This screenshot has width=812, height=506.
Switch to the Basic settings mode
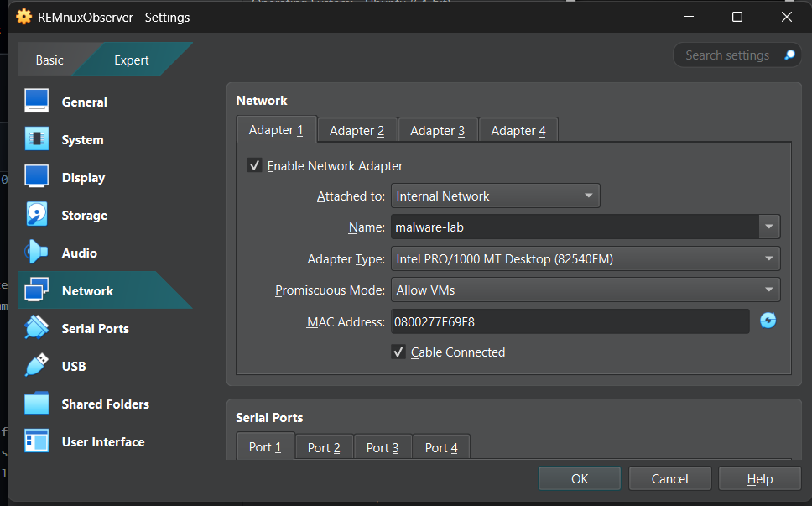(x=49, y=60)
